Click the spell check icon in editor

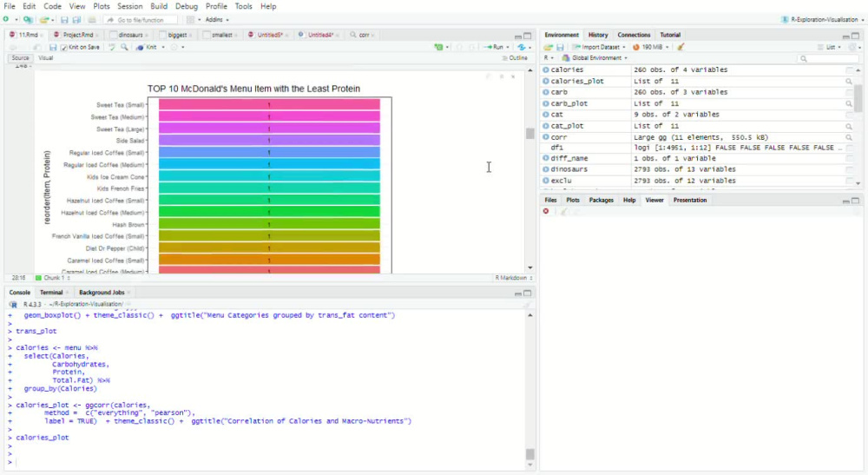[112, 48]
